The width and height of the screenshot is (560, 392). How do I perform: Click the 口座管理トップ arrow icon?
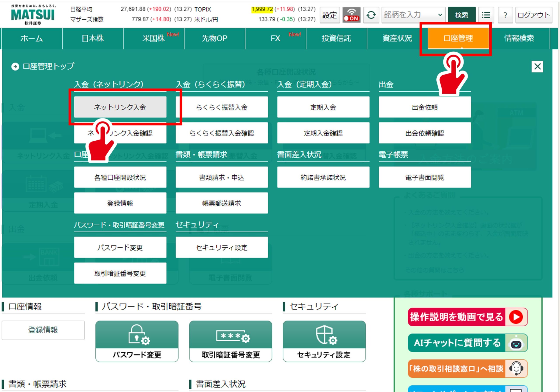coord(15,66)
